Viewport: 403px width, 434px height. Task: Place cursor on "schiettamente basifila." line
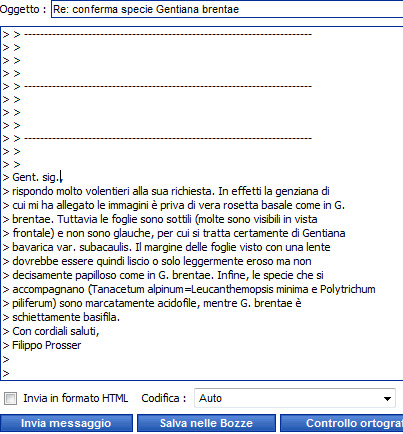66,317
